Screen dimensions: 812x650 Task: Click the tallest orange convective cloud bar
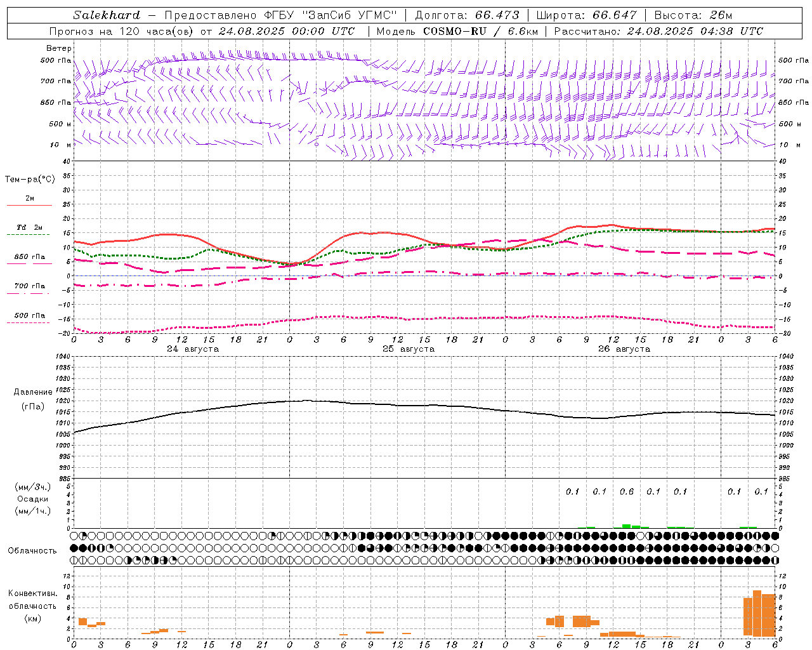757,613
